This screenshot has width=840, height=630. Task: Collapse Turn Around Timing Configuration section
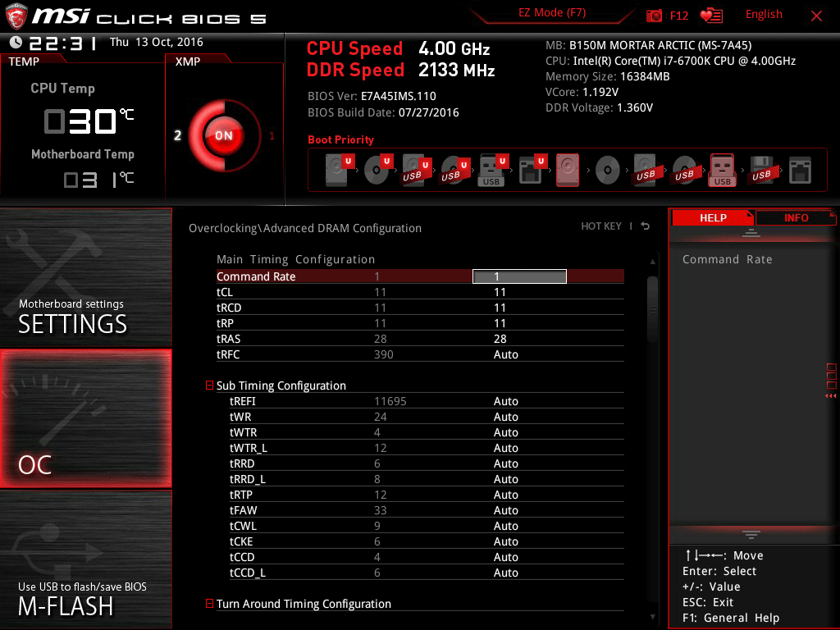tap(209, 603)
